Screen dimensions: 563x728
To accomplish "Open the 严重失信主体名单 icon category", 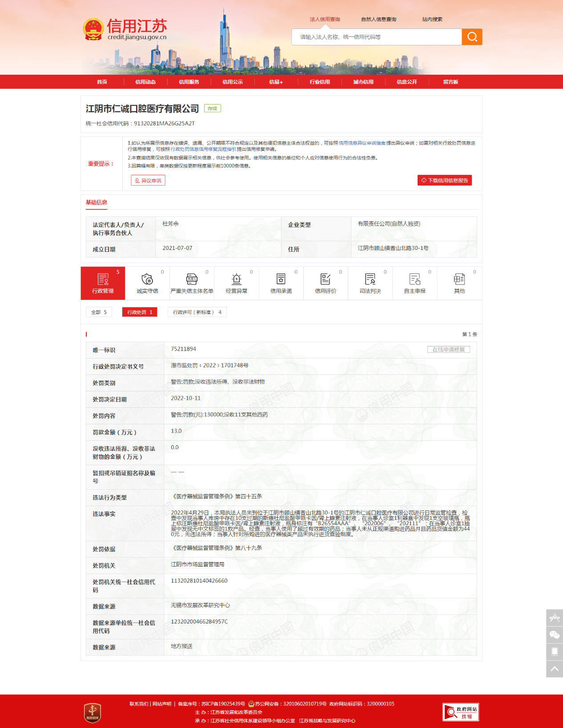I will point(192,283).
